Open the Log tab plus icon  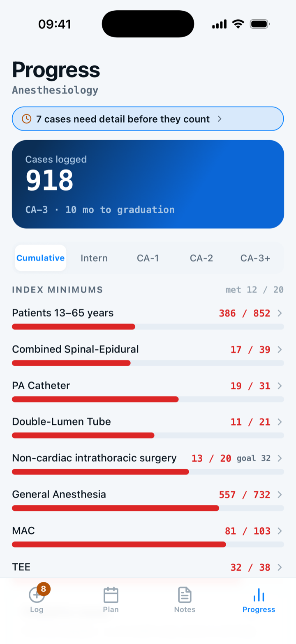[36, 595]
